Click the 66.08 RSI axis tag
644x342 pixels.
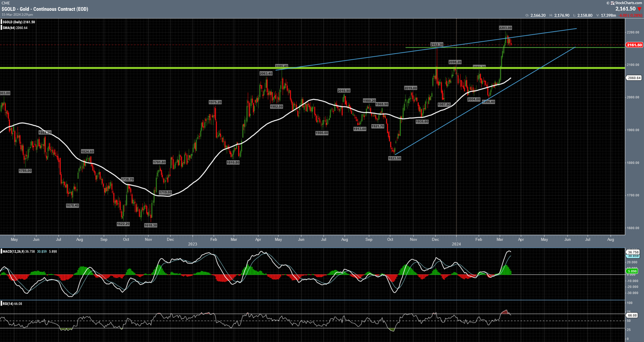click(x=632, y=316)
